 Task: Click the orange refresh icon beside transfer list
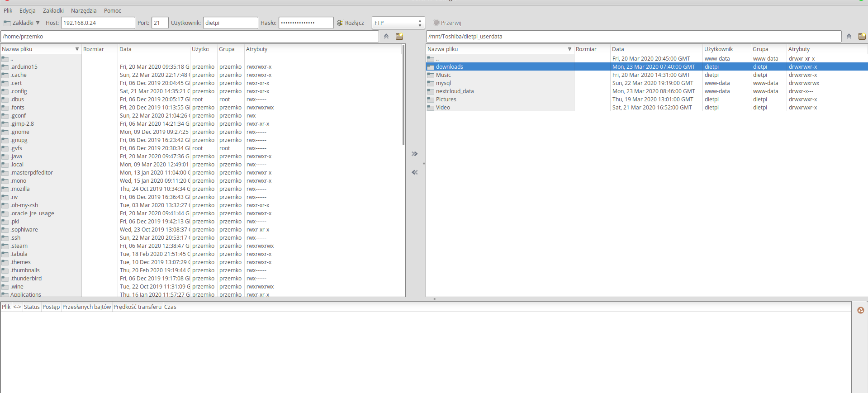click(x=860, y=310)
